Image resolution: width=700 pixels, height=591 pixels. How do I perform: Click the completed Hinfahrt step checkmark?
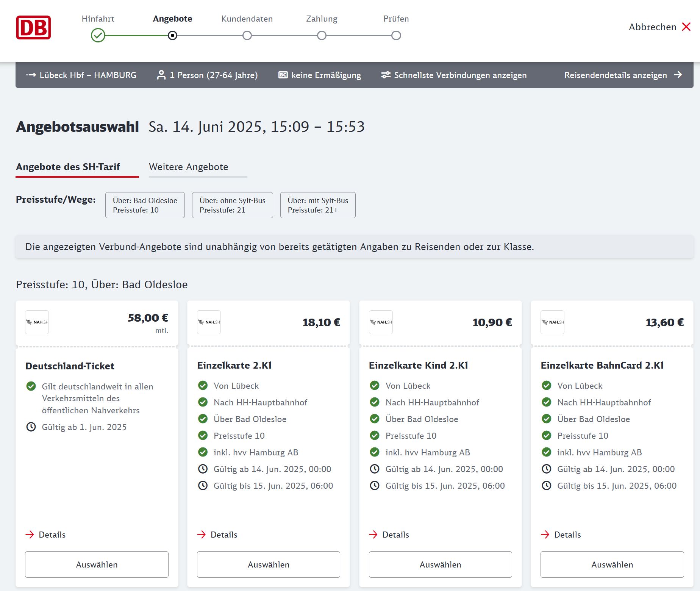[98, 36]
